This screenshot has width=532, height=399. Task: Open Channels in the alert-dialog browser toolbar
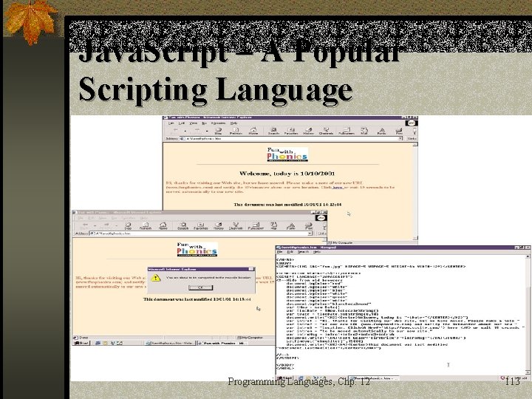pos(236,226)
